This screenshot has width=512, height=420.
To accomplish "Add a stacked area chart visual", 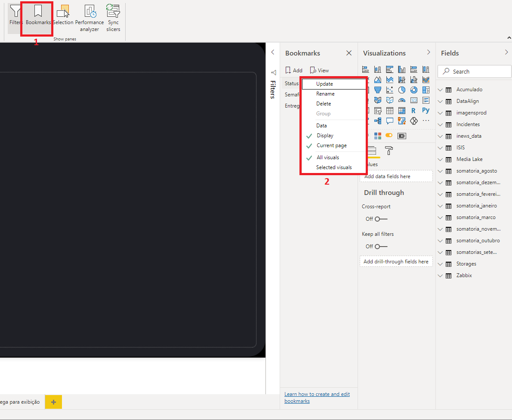I will (389, 80).
